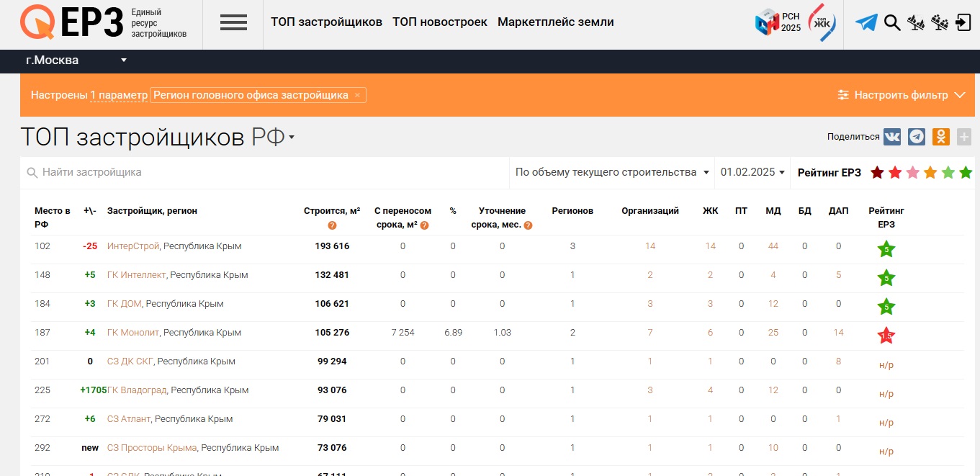Open ТОП новостроек menu item
The height and width of the screenshot is (476, 980).
(x=440, y=22)
